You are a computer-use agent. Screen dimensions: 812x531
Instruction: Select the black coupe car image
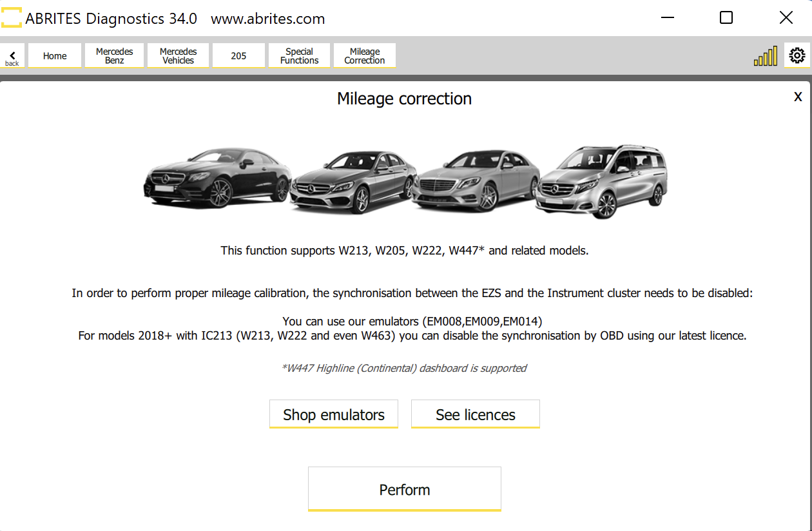coord(217,177)
